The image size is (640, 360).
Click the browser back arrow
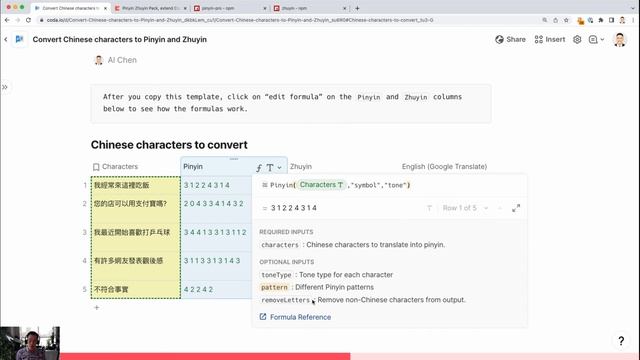(x=7, y=20)
